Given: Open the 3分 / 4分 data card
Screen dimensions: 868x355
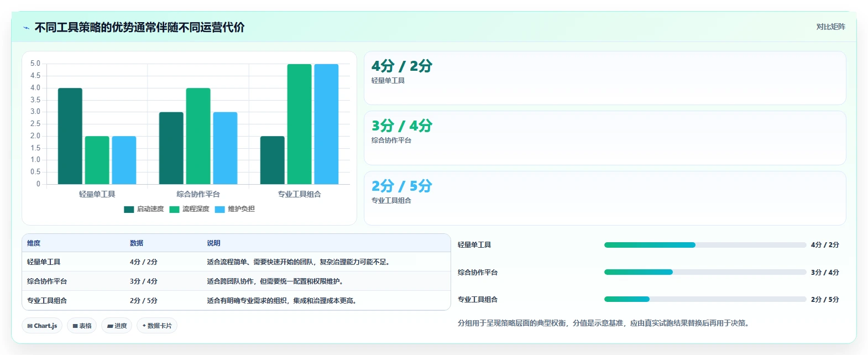Looking at the screenshot, I should (x=605, y=138).
